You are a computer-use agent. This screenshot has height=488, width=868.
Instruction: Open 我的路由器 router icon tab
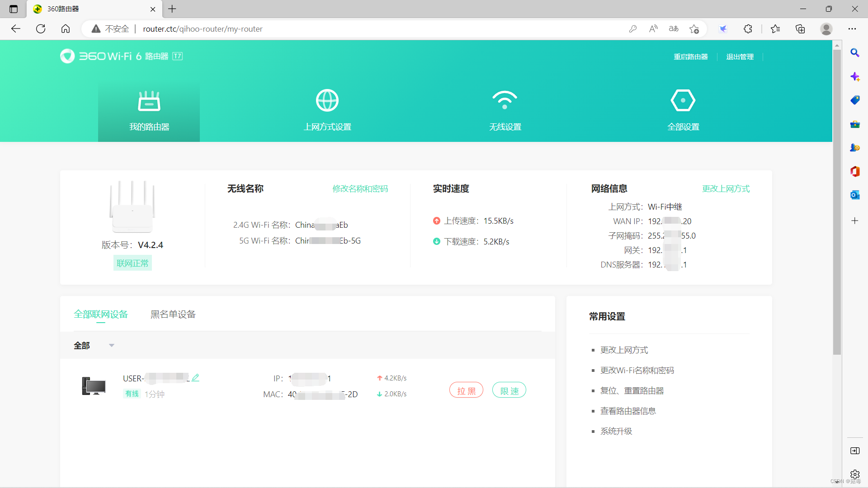click(149, 101)
